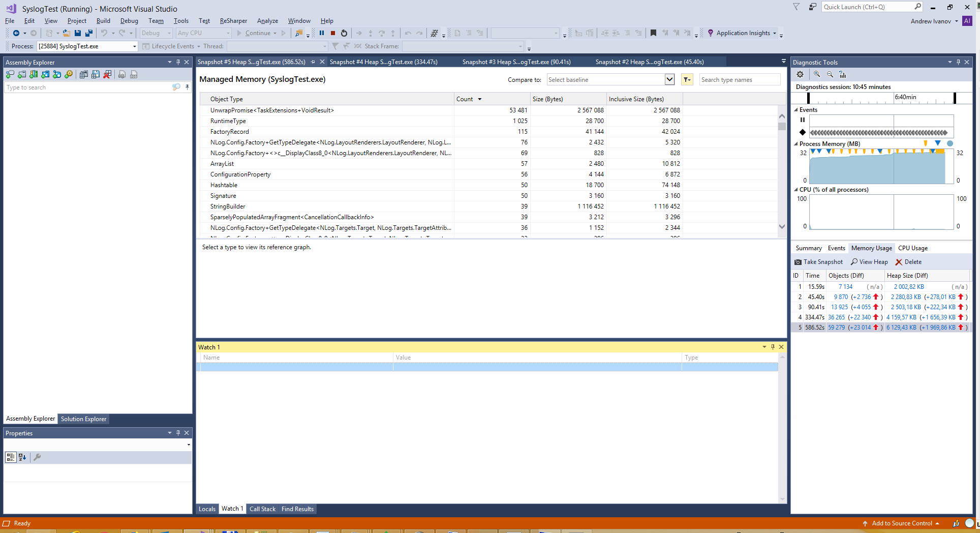The height and width of the screenshot is (533, 980).
Task: Zoom in on the diagnostics timeline
Action: 816,74
